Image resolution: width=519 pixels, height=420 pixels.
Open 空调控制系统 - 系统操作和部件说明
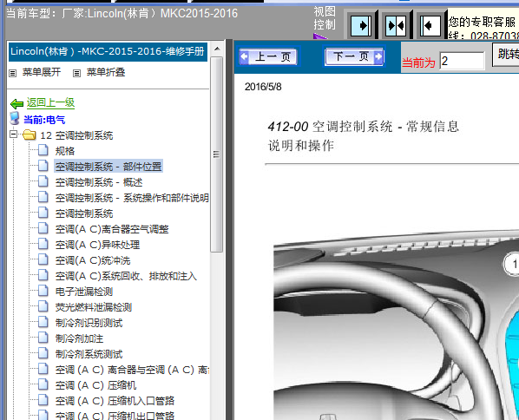point(132,198)
